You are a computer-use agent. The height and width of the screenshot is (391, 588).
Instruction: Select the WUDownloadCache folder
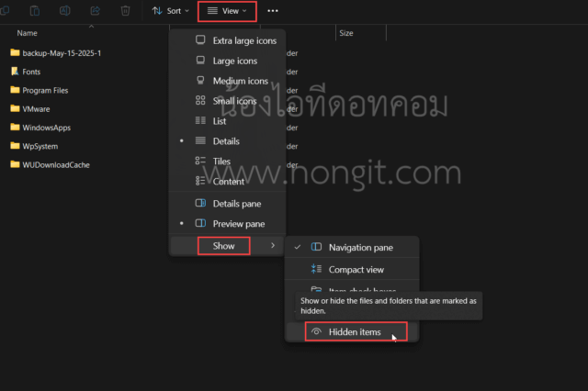coord(50,165)
